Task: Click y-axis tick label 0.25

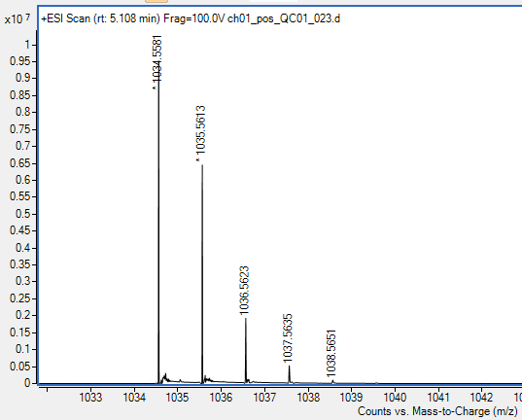Action: 20,298
